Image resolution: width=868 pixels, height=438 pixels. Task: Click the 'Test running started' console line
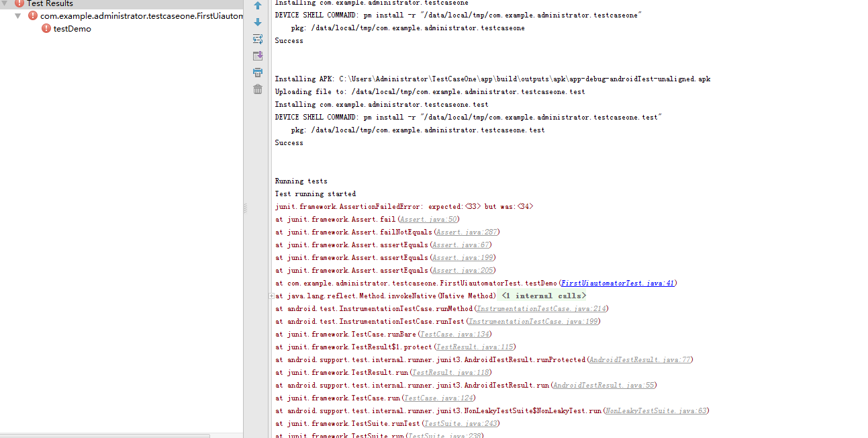316,193
